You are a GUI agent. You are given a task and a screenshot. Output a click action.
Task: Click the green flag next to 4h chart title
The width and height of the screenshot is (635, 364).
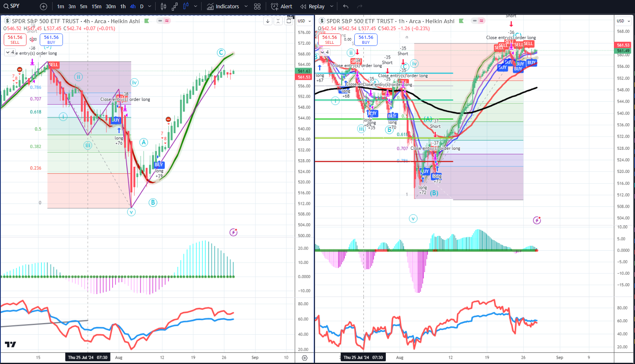pyautogui.click(x=146, y=21)
